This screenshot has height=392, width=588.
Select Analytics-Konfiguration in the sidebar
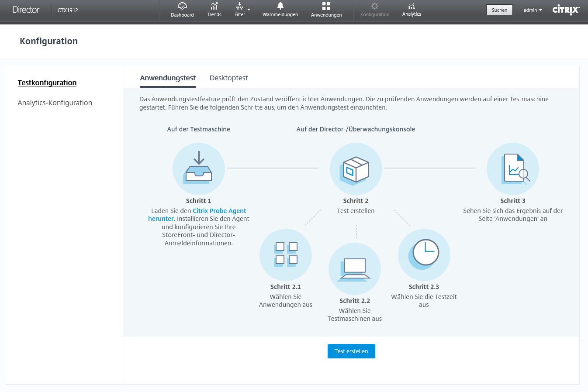pyautogui.click(x=55, y=103)
